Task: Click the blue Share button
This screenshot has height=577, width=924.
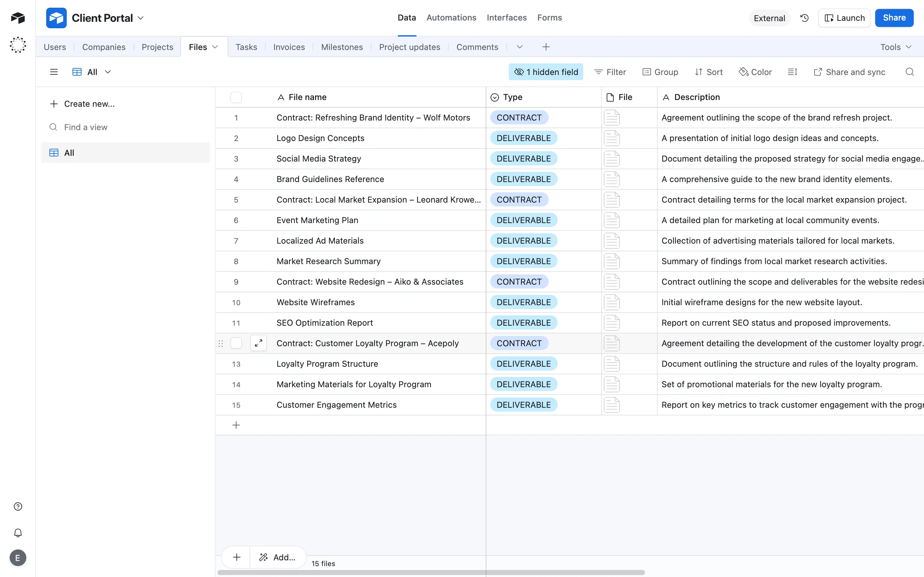Action: 894,18
